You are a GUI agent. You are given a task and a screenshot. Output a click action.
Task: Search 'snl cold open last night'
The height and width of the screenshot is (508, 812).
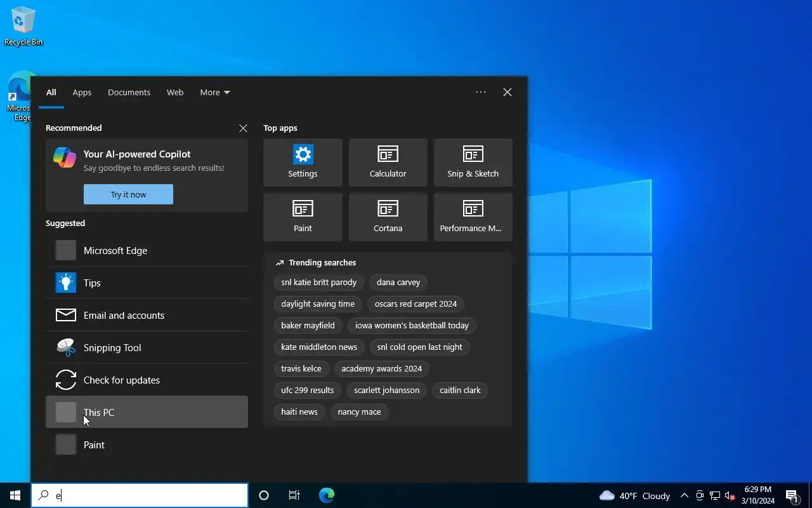tap(419, 347)
